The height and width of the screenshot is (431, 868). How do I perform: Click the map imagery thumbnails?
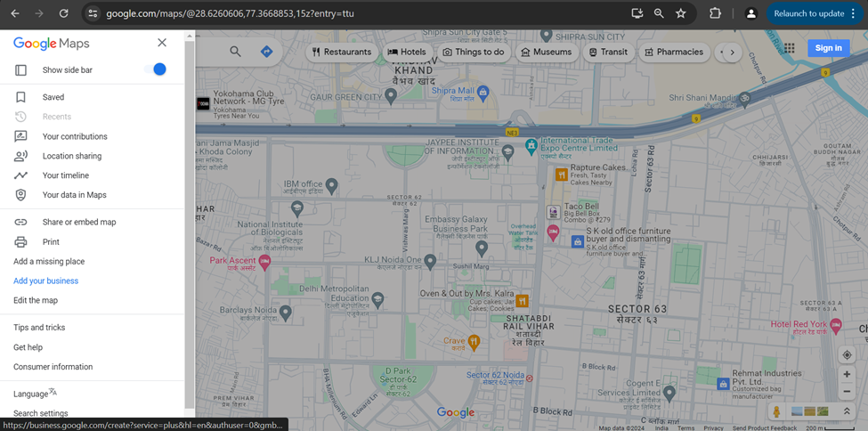pyautogui.click(x=810, y=411)
